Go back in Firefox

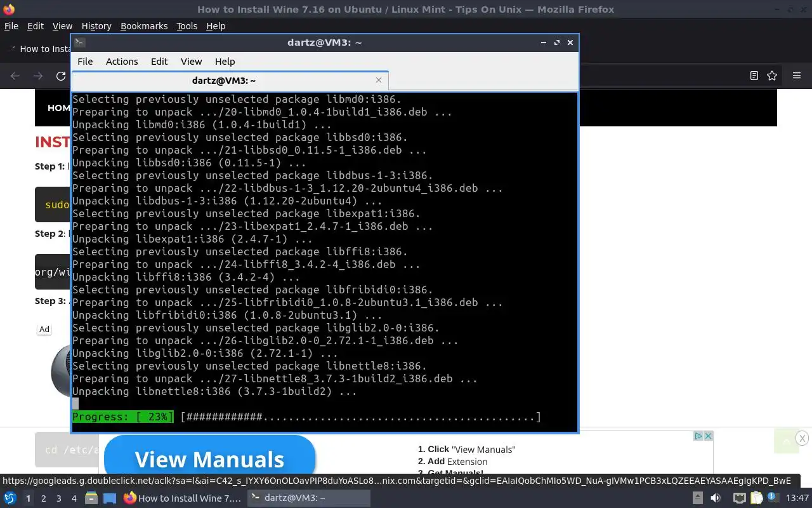click(x=15, y=76)
